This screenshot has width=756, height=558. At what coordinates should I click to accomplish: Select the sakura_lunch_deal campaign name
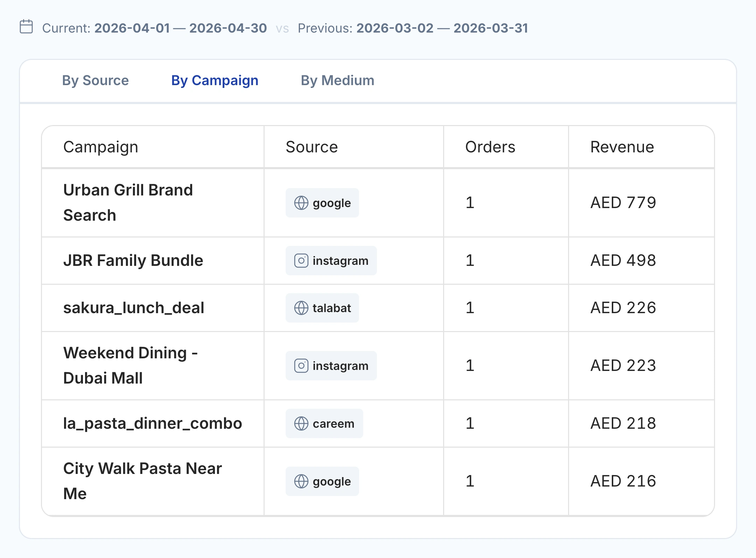(134, 308)
